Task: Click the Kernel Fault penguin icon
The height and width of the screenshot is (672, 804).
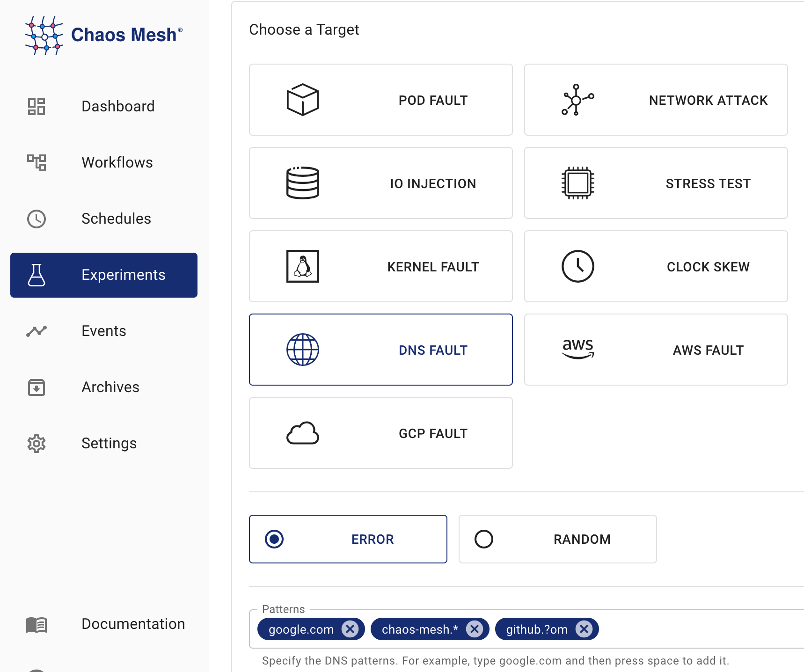Action: tap(302, 266)
